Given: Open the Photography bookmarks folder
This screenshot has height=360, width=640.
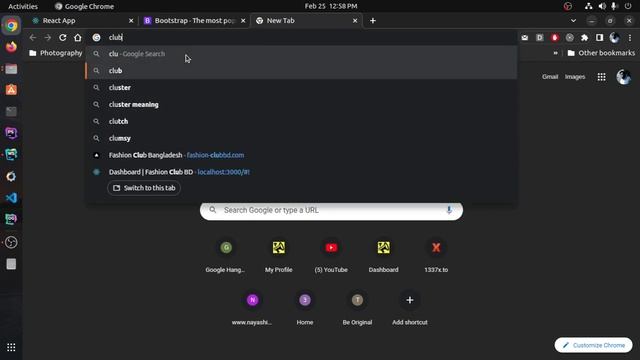Looking at the screenshot, I should (56, 53).
